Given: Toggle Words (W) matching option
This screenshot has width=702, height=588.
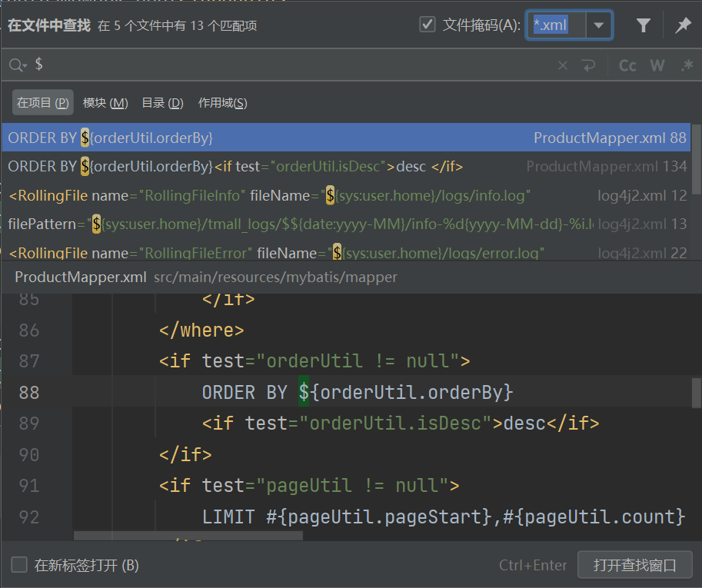Looking at the screenshot, I should 657,66.
